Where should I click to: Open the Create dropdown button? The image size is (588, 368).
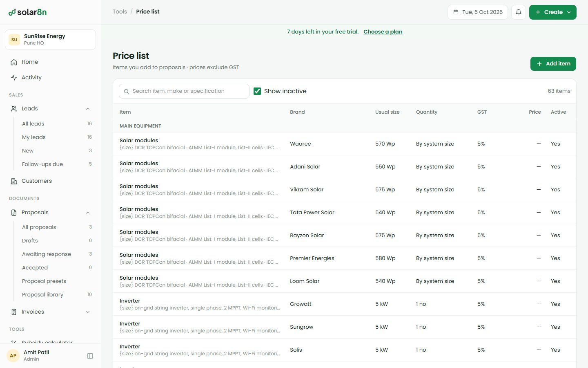point(553,12)
